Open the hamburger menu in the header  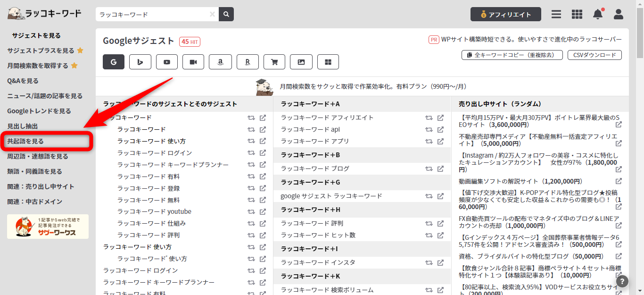pyautogui.click(x=556, y=14)
